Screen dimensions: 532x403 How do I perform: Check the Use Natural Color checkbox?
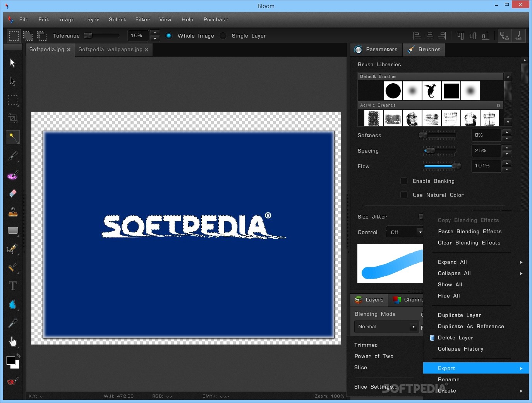click(404, 195)
